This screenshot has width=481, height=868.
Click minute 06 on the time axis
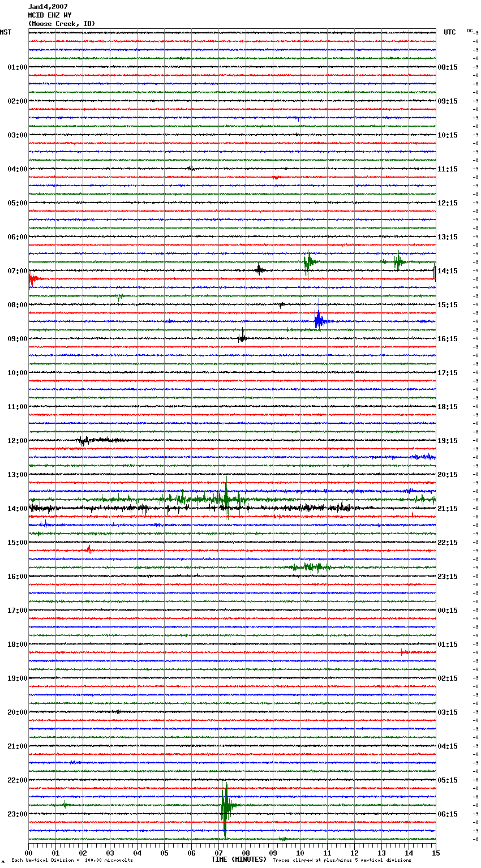tap(192, 853)
